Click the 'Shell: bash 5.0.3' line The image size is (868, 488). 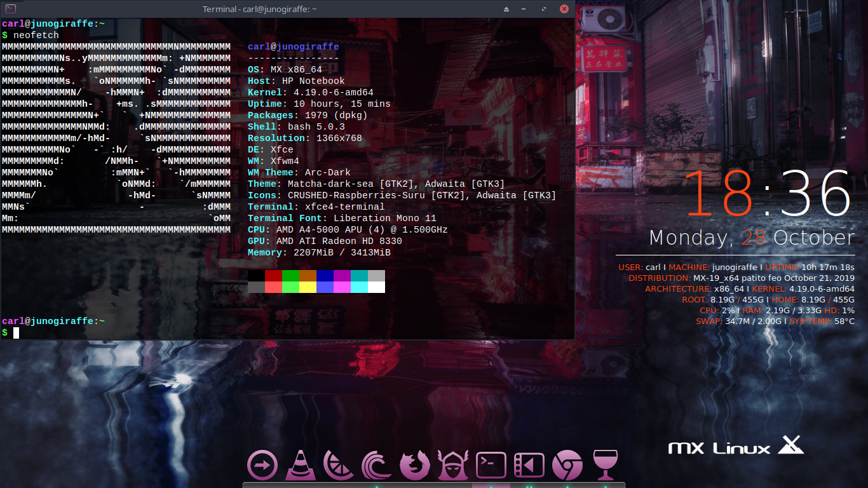[x=296, y=127]
